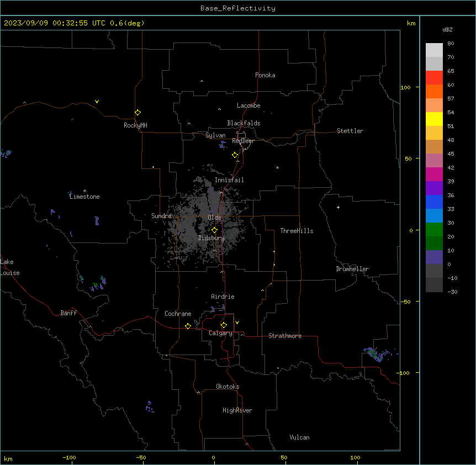Screen dimensions: 476x465
Task: Click the legend value -30
Action: [x=452, y=292]
